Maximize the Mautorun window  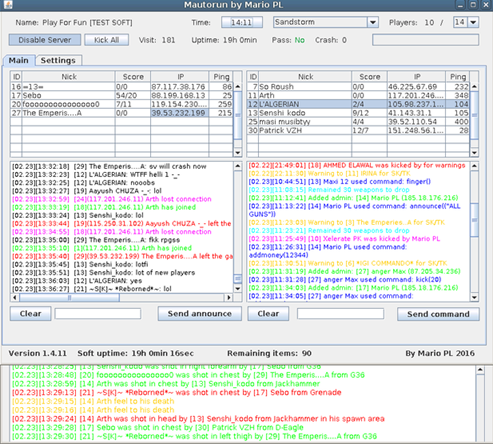[x=473, y=5]
